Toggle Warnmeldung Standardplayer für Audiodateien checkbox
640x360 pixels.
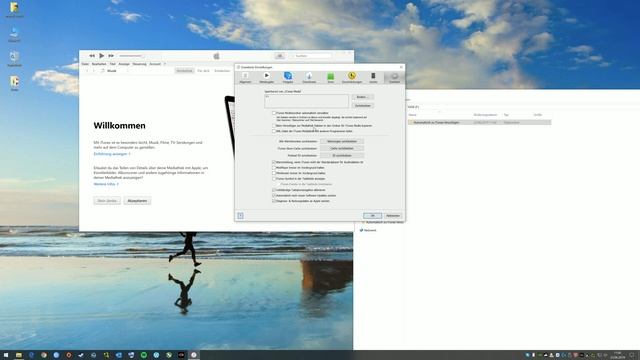(274, 162)
